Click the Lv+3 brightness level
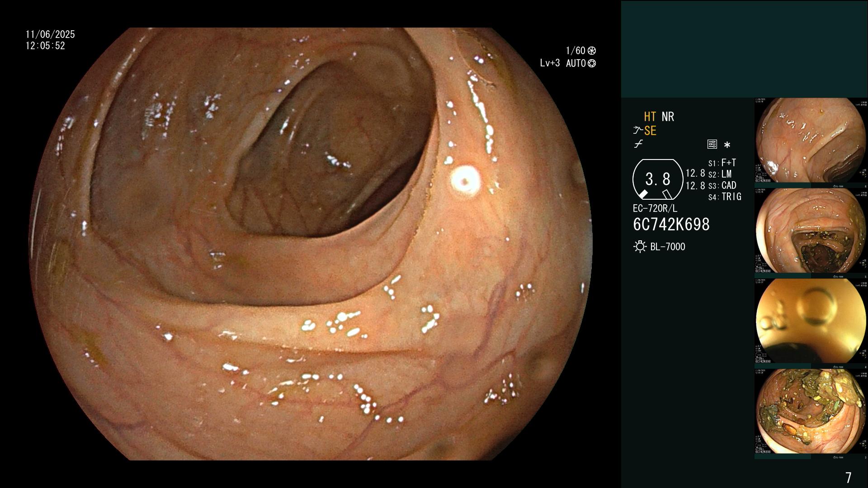The width and height of the screenshot is (868, 488). click(x=550, y=63)
